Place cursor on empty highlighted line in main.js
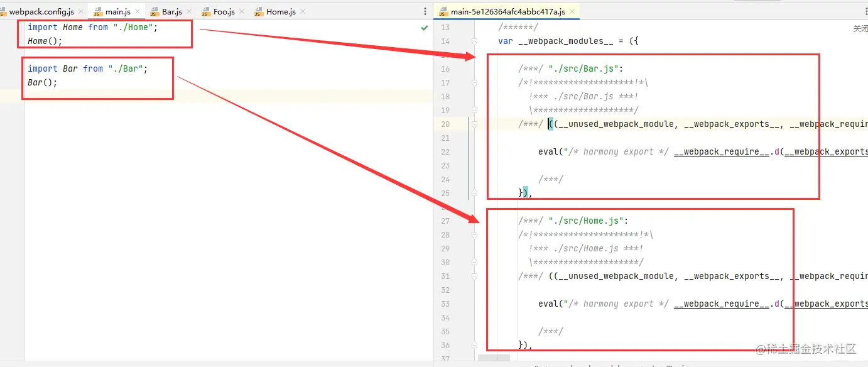This screenshot has width=868, height=367. pos(228,96)
